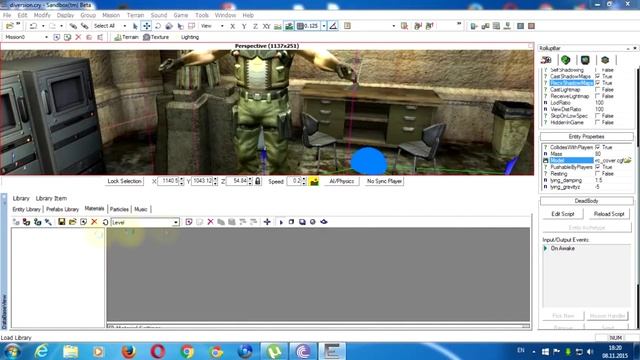This screenshot has width=640, height=360.
Task: Toggle CastShadowMaps checkbox
Action: [598, 76]
